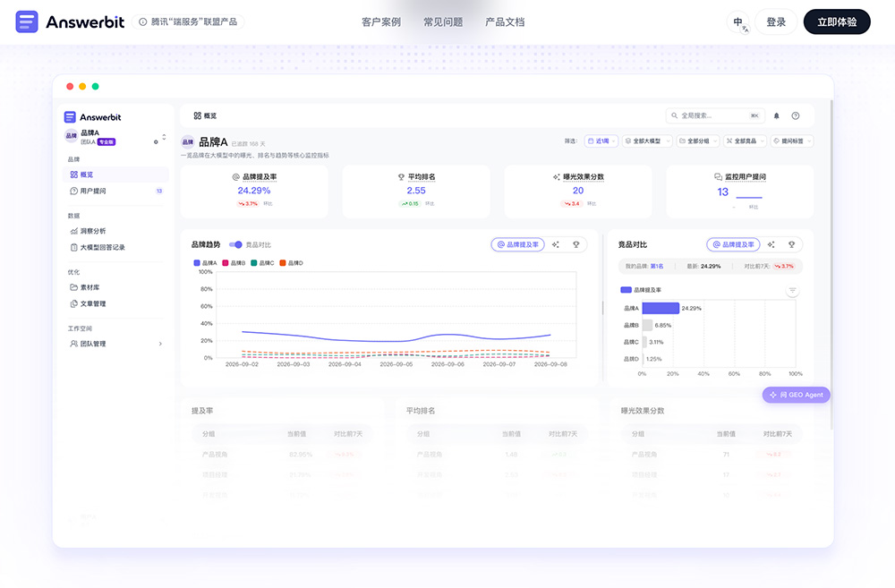Expand the 品牌A team switcher arrows
Screen dimensions: 895x588
[165, 137]
